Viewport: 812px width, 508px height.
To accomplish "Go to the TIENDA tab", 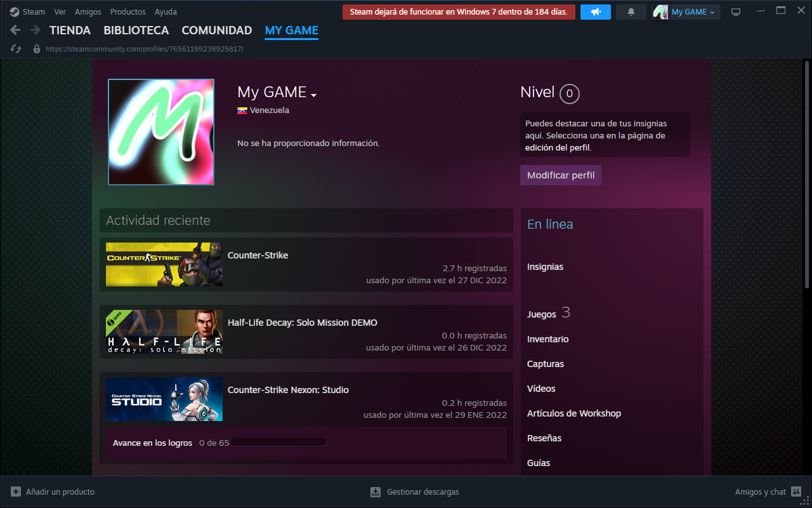I will 70,30.
